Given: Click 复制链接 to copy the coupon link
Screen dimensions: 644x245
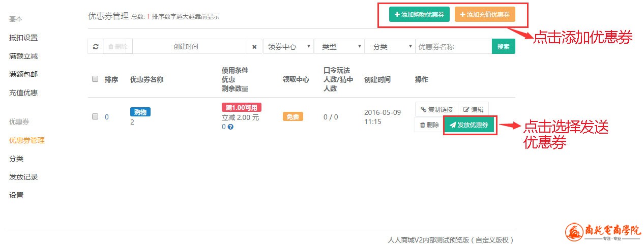Looking at the screenshot, I should (x=436, y=109).
